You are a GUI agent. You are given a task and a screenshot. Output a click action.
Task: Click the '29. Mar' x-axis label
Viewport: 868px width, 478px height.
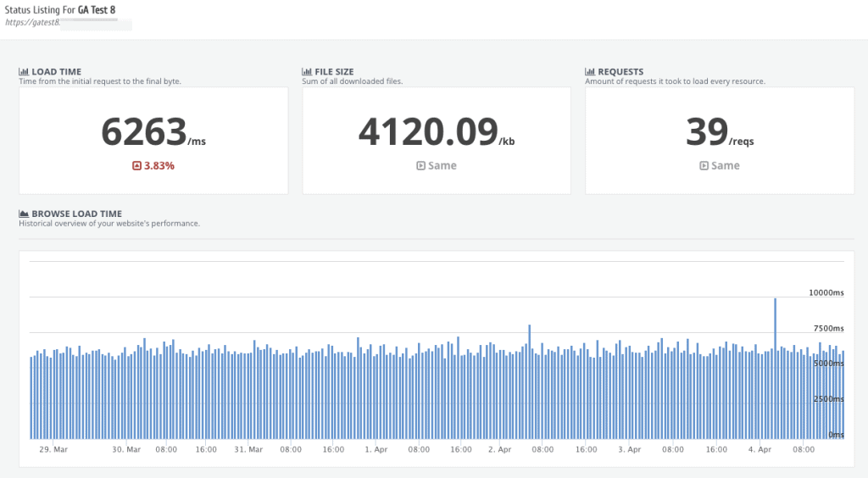(x=53, y=449)
